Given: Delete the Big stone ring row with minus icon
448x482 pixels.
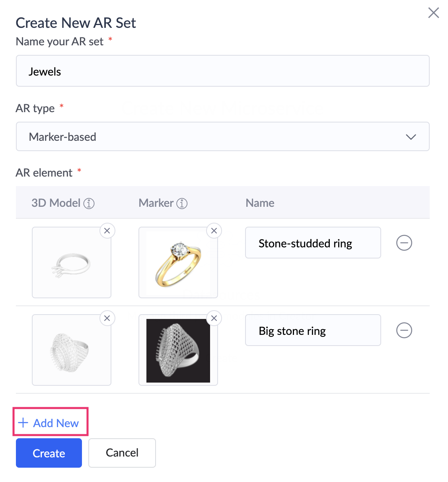Looking at the screenshot, I should 404,330.
